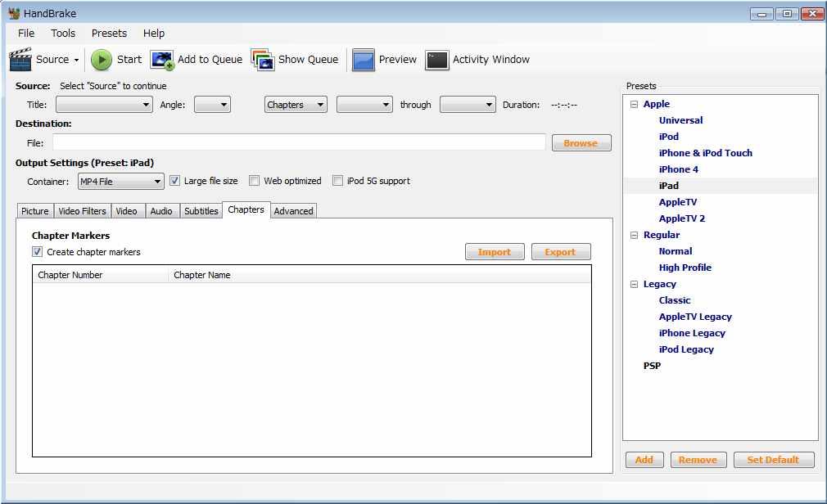This screenshot has width=827, height=504.
Task: Uncheck Create chapter markers
Action: [38, 252]
